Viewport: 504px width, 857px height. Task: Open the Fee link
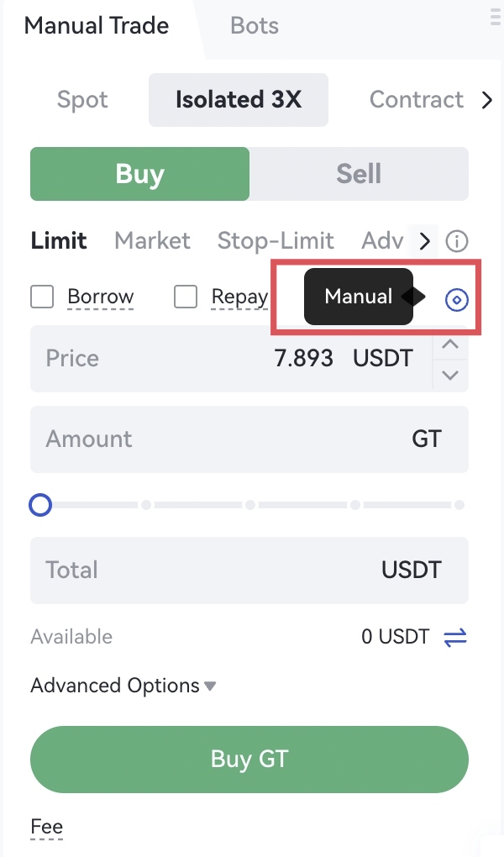click(47, 828)
